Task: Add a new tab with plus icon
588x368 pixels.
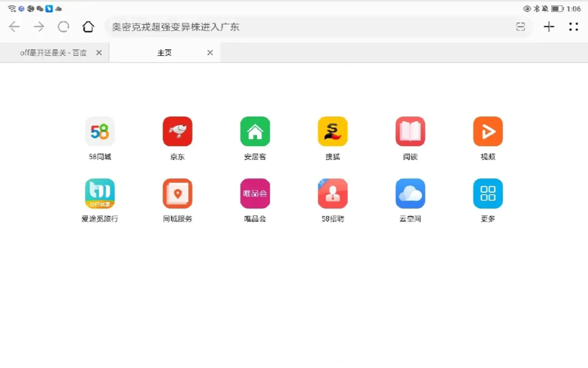Action: 549,27
